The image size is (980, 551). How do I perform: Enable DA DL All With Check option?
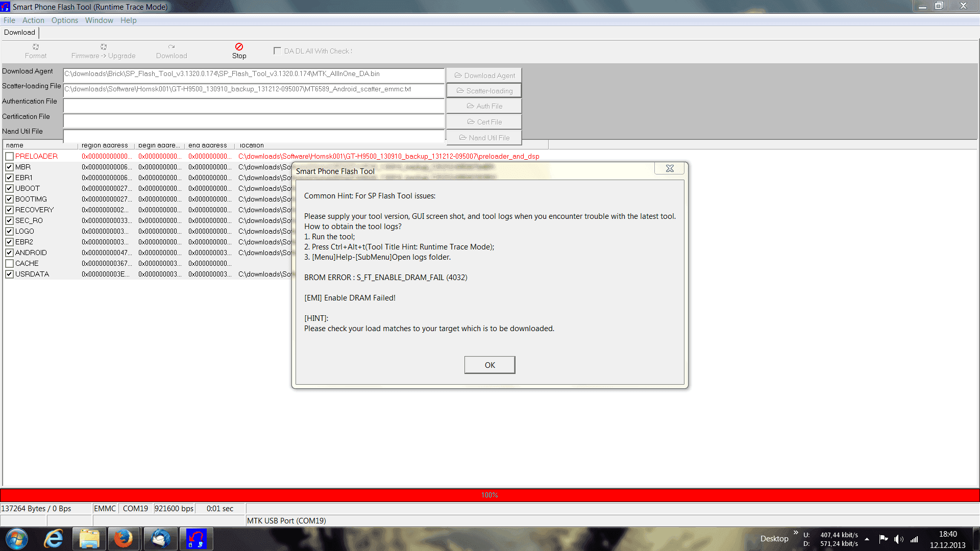(277, 51)
